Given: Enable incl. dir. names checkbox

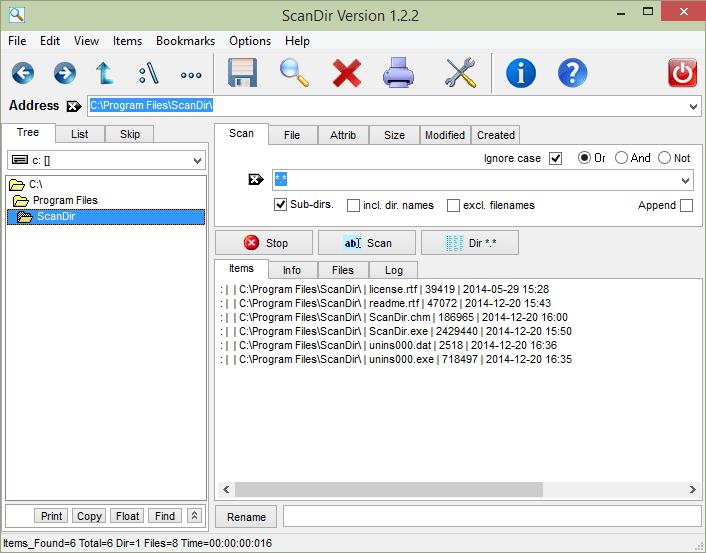Looking at the screenshot, I should click(353, 206).
